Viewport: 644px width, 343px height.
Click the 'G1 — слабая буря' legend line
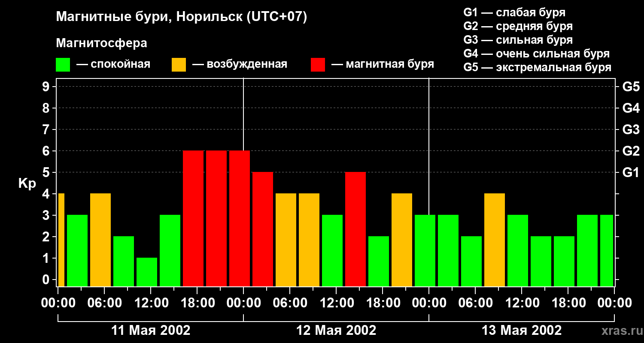click(x=514, y=12)
